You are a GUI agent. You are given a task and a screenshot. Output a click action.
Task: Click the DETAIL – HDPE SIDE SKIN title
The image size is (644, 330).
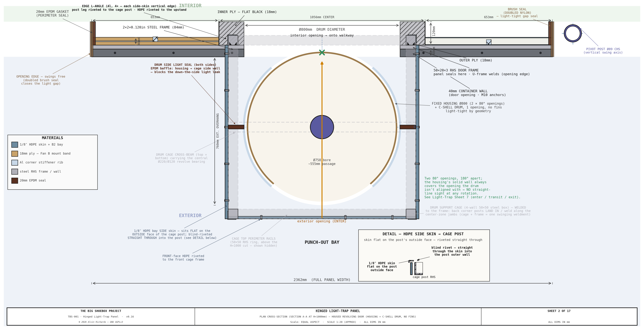click(423, 234)
